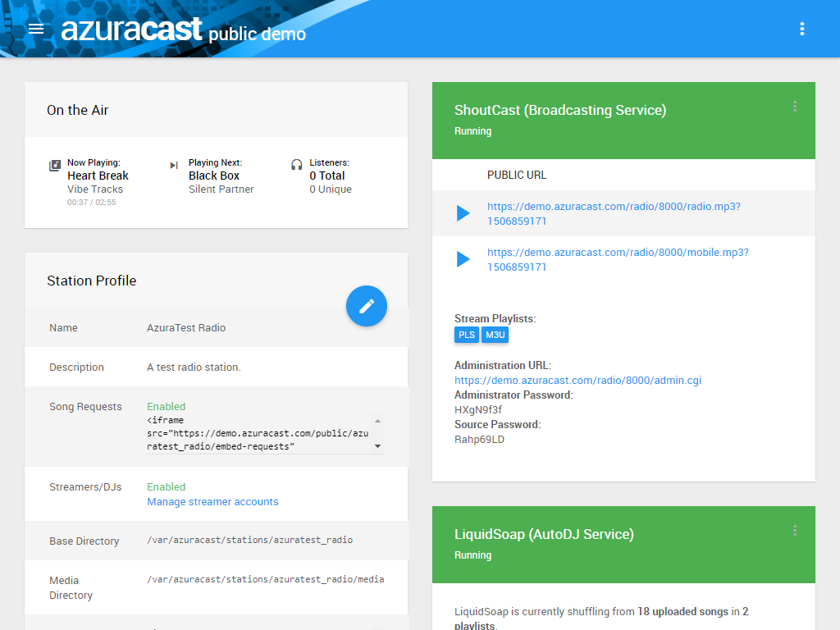Click the Heart Break song progress timer
Viewport: 840px width, 630px height.
(x=90, y=202)
